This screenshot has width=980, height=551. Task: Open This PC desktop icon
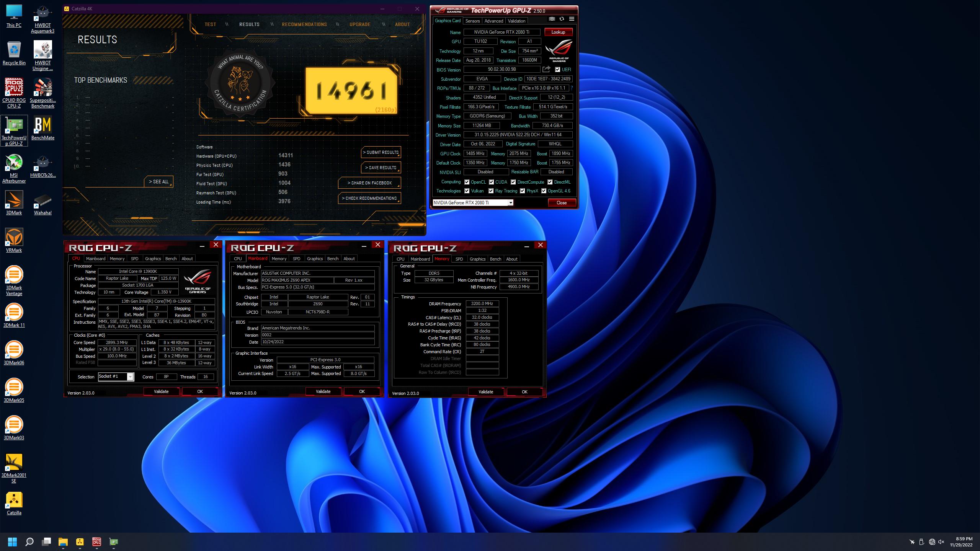click(14, 16)
